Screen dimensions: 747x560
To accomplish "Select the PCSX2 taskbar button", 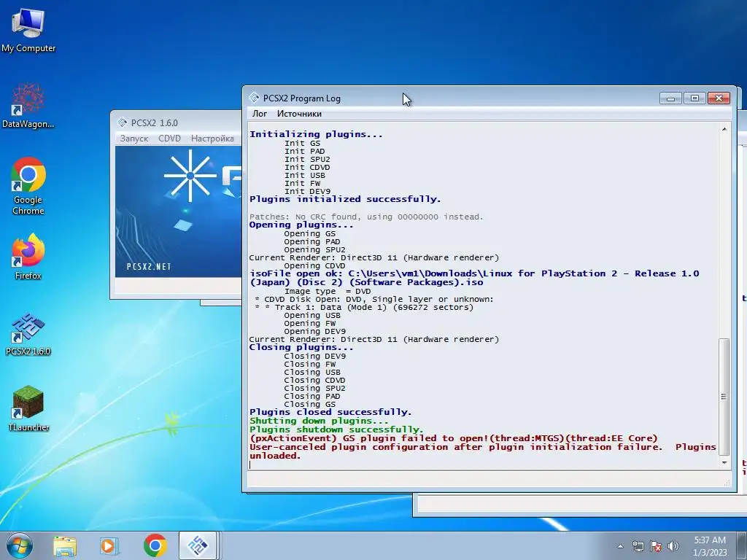I will 198,545.
